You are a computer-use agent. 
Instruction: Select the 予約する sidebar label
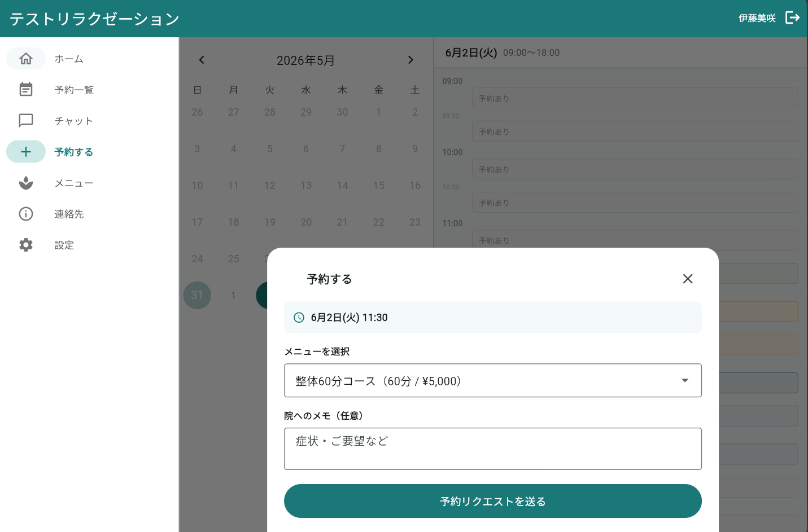pyautogui.click(x=74, y=152)
